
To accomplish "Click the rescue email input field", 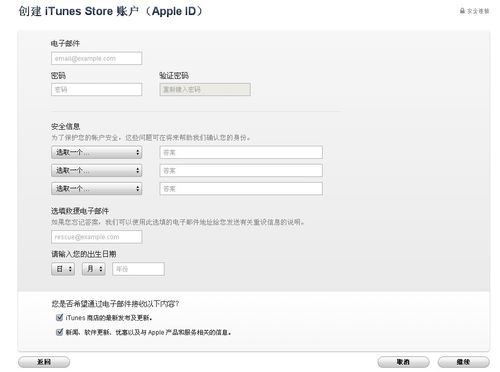I will tap(97, 237).
